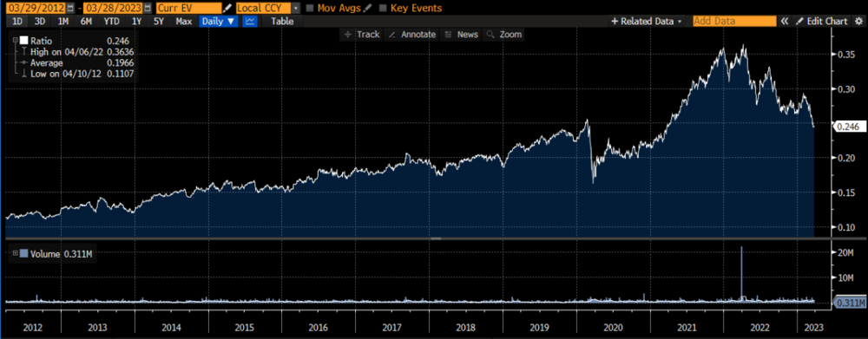Click the Average marker icon in legend
This screenshot has height=339, width=868.
pyautogui.click(x=23, y=62)
